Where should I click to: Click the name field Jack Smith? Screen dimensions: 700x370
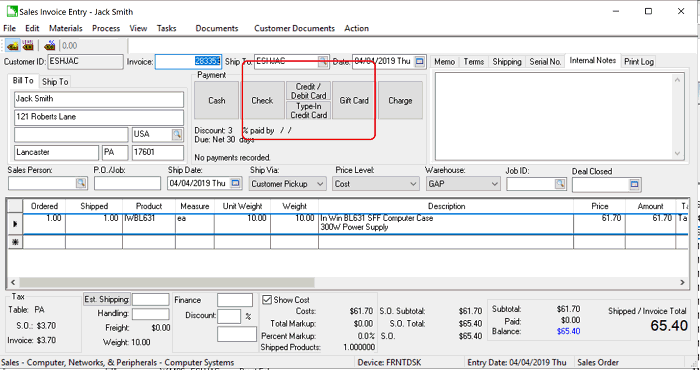tap(99, 99)
